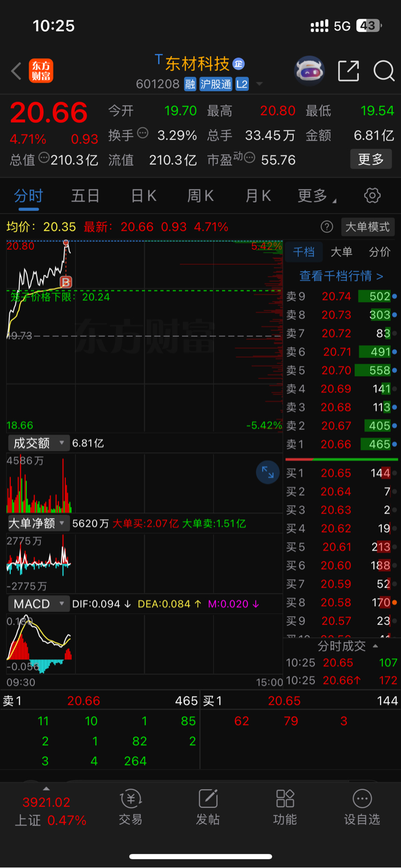Image resolution: width=401 pixels, height=868 pixels.
Task: Tap the back arrow icon
Action: coord(16,71)
